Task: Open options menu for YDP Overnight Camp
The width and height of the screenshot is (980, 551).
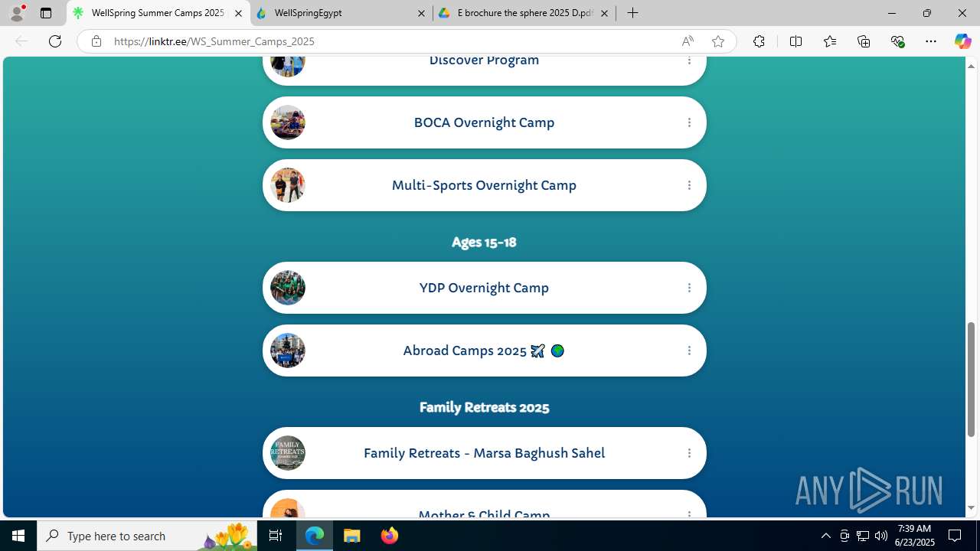Action: coord(689,288)
